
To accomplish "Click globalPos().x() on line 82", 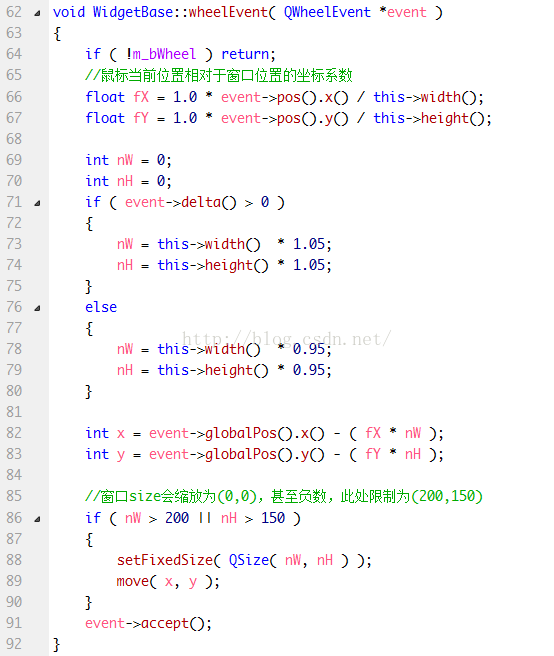I will [264, 433].
